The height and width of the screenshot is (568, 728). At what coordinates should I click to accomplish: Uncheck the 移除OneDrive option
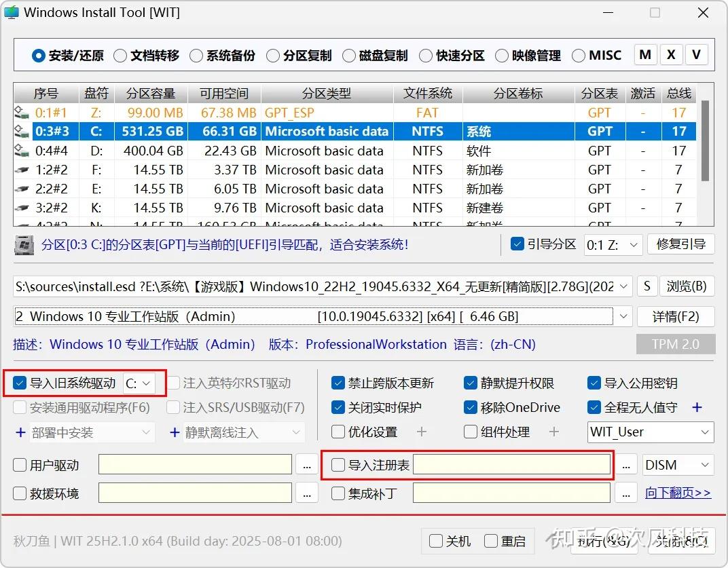[471, 408]
